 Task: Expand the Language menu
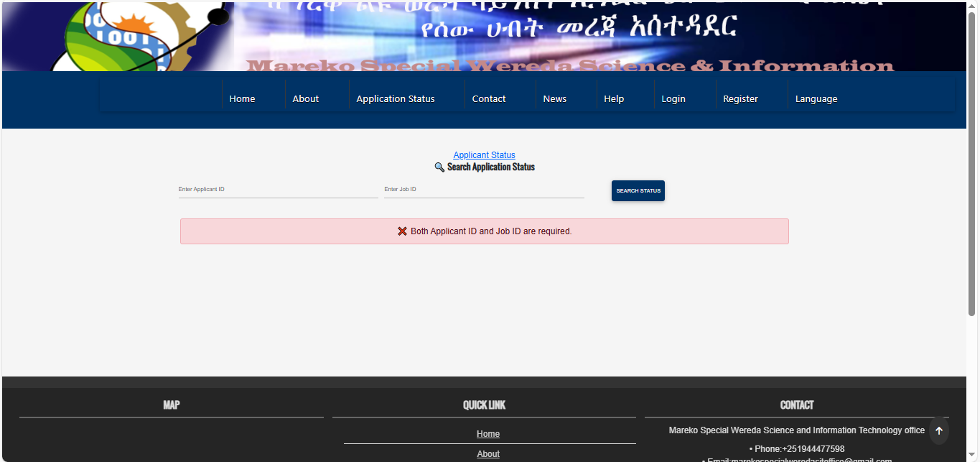(816, 98)
